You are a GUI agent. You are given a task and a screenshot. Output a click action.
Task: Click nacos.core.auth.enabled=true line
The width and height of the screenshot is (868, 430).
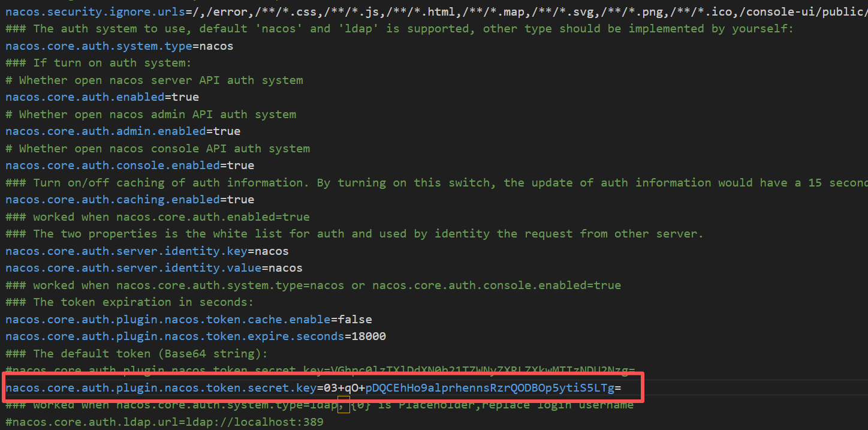point(102,97)
